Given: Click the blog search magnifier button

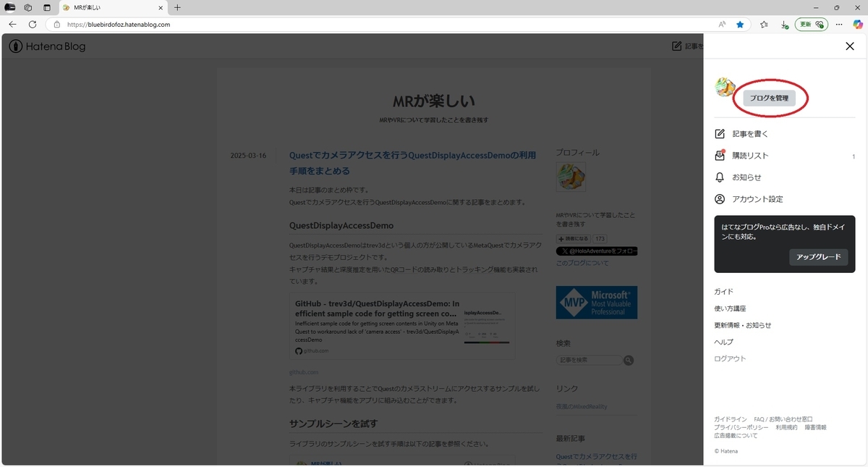Looking at the screenshot, I should click(x=629, y=360).
